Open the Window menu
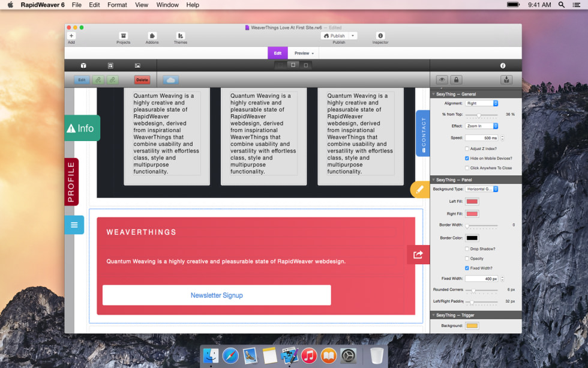This screenshot has height=368, width=588. click(167, 5)
